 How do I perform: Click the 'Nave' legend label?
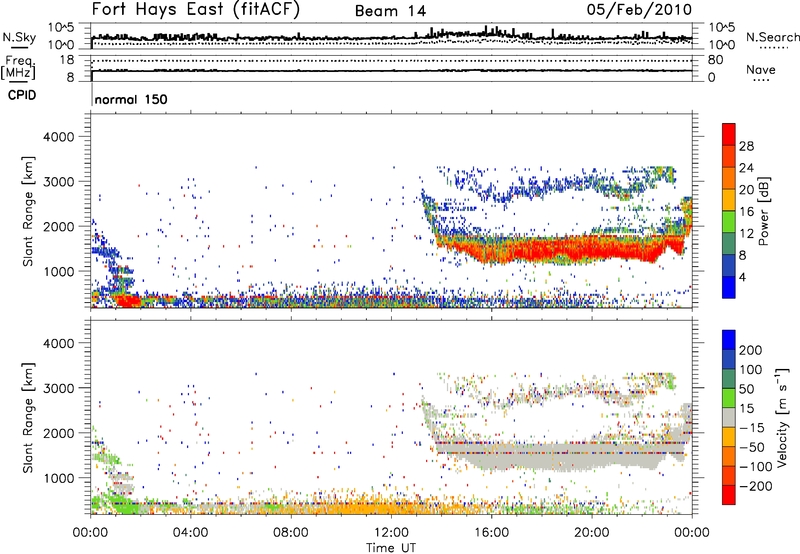760,69
